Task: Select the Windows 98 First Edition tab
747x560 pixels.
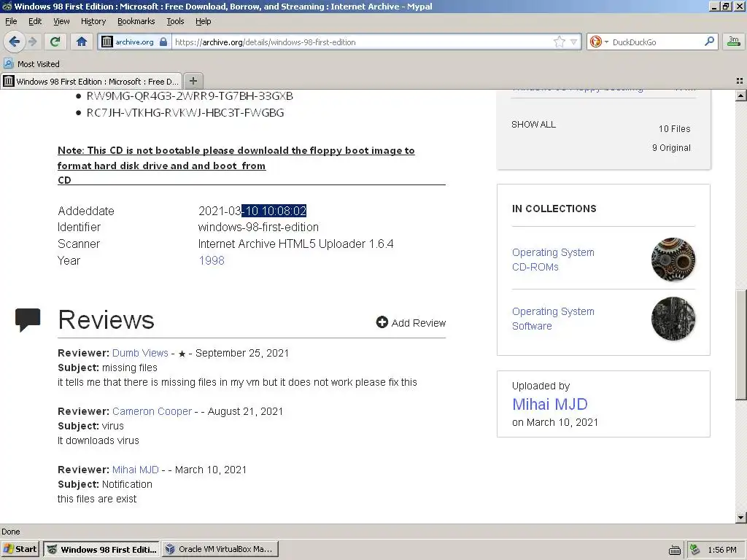Action: [91, 81]
